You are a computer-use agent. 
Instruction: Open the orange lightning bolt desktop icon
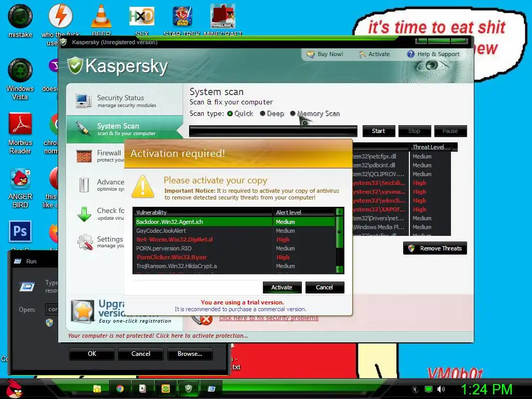click(x=60, y=16)
